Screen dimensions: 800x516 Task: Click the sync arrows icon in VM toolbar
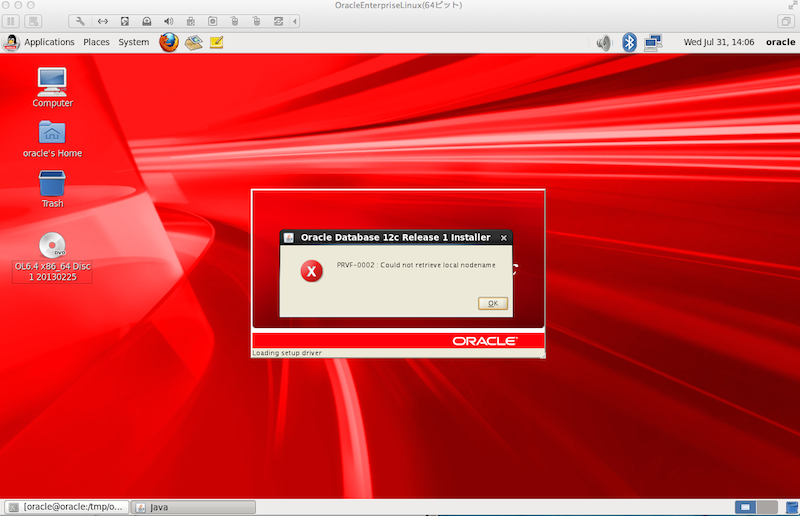[278, 21]
